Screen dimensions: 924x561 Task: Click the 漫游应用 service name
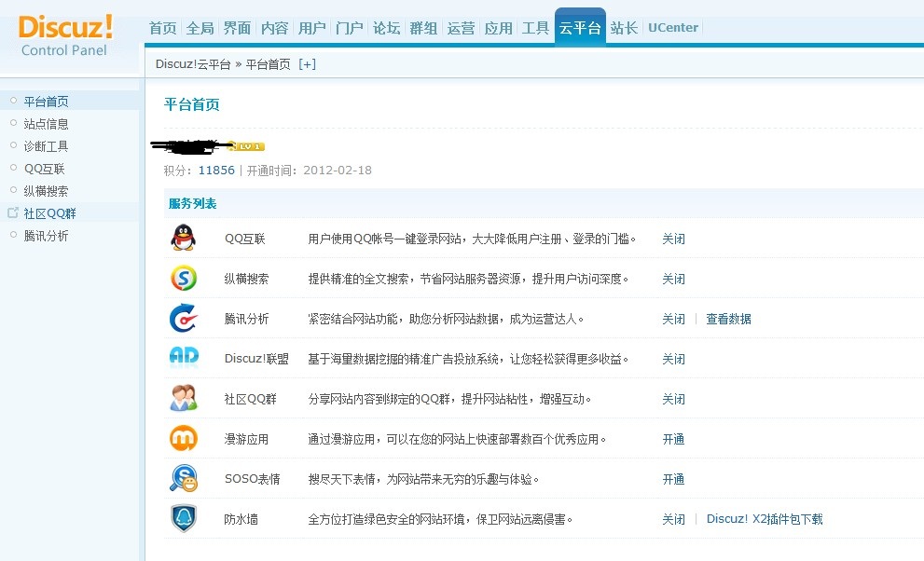click(x=246, y=439)
